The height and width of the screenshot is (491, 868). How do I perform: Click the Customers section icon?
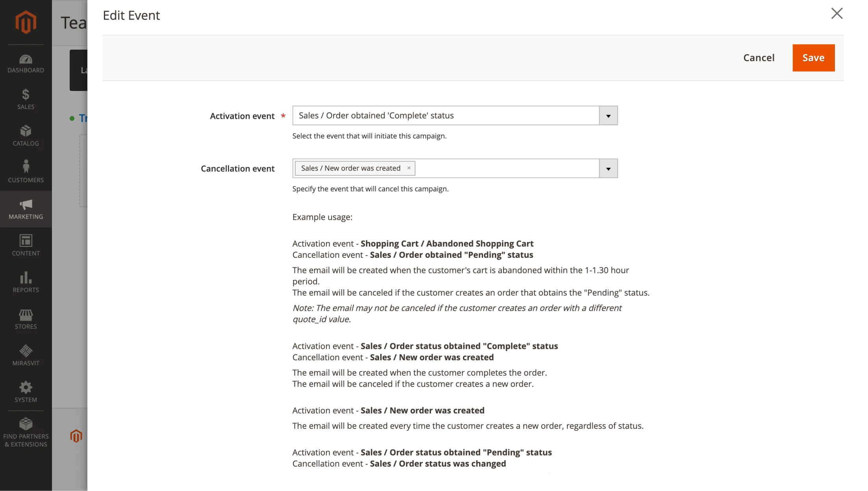click(25, 167)
